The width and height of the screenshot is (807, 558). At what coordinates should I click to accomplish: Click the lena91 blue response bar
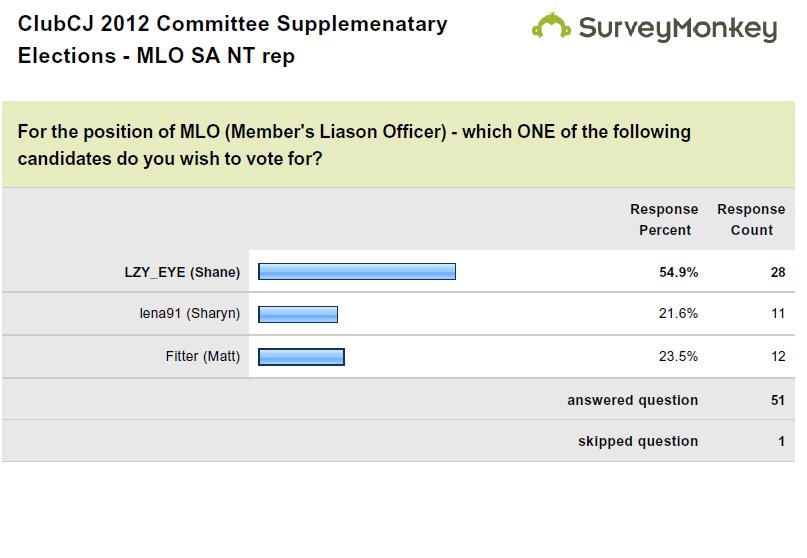298,314
